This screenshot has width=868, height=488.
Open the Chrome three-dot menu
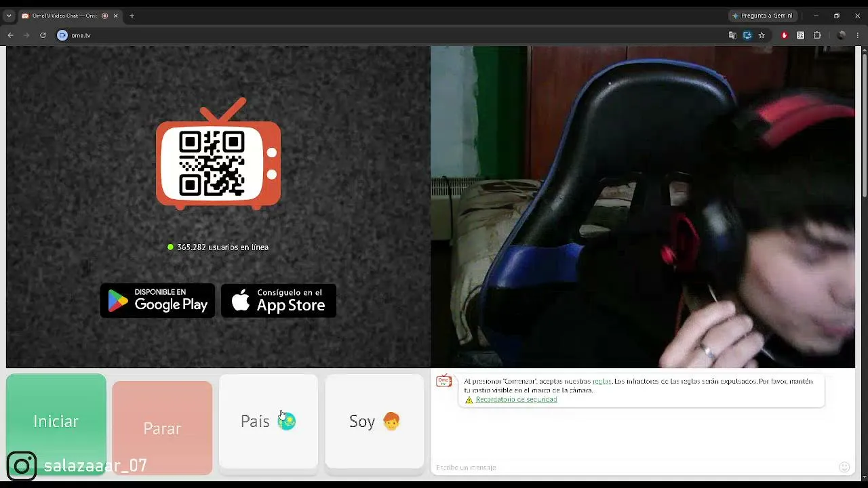click(858, 35)
